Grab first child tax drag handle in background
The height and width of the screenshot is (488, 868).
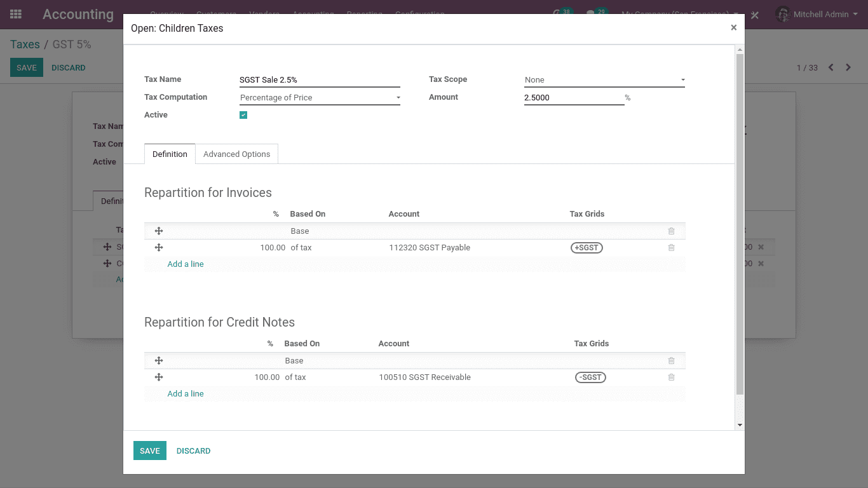click(x=107, y=247)
